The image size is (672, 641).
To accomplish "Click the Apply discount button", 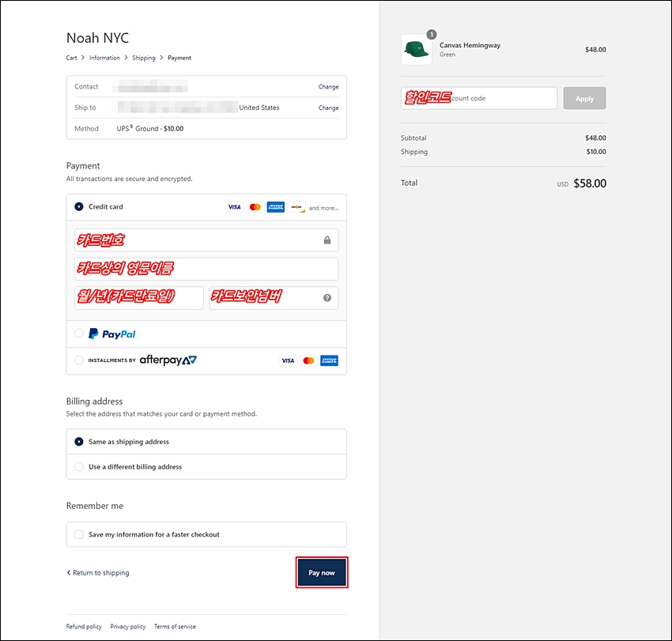I will coord(584,98).
